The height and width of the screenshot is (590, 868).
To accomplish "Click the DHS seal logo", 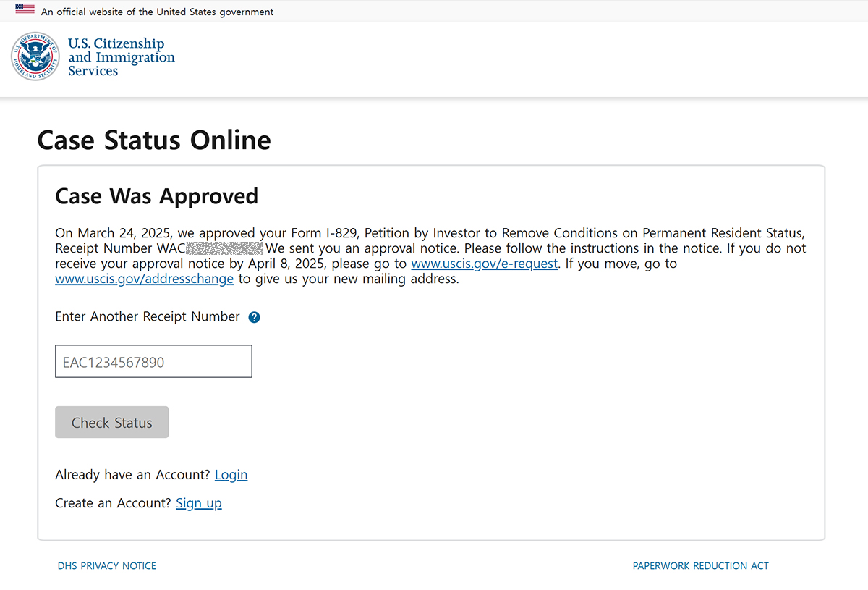I will pyautogui.click(x=35, y=56).
